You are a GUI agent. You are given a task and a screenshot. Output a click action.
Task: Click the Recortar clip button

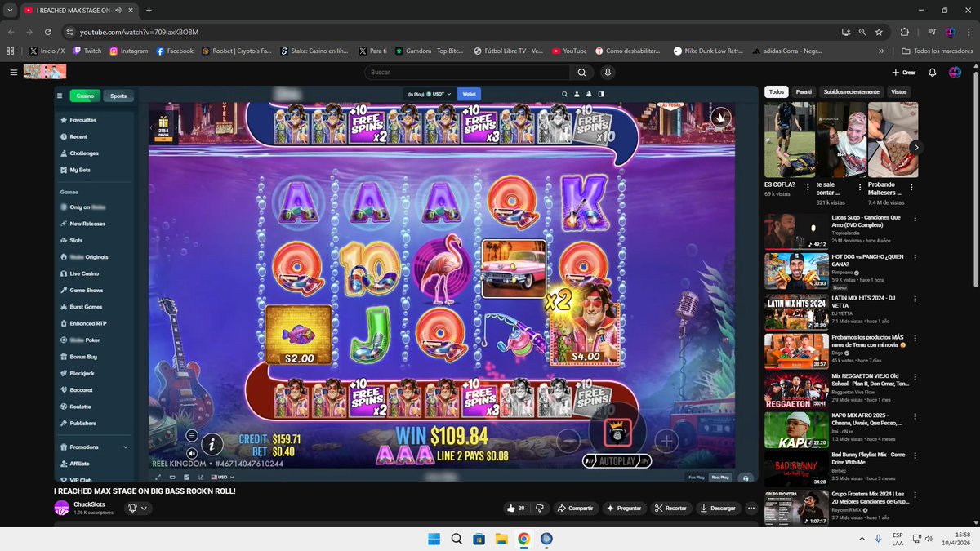pos(671,508)
